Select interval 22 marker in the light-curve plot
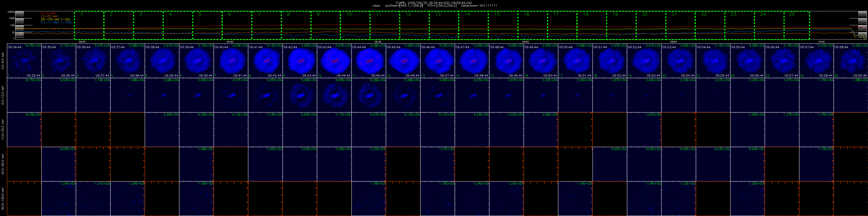 pyautogui.click(x=704, y=14)
